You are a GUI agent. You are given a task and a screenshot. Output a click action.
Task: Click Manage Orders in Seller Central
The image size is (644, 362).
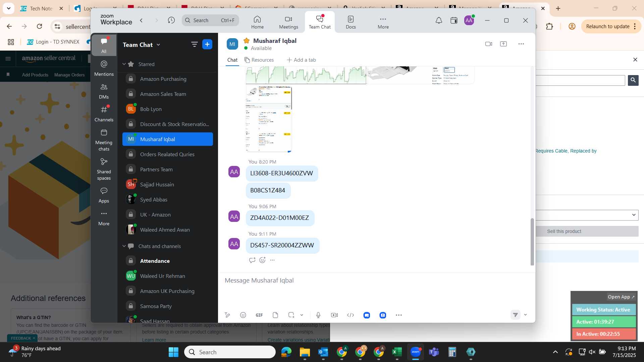coord(69,75)
